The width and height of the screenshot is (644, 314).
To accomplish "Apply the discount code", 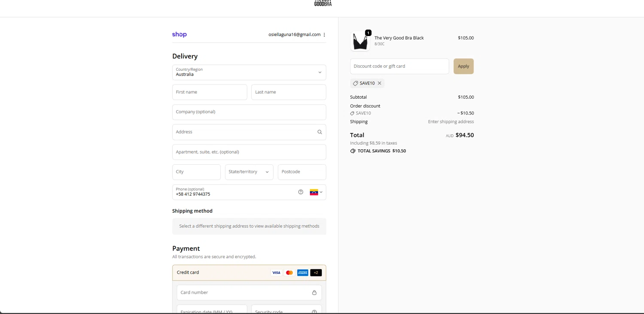I will [x=464, y=66].
